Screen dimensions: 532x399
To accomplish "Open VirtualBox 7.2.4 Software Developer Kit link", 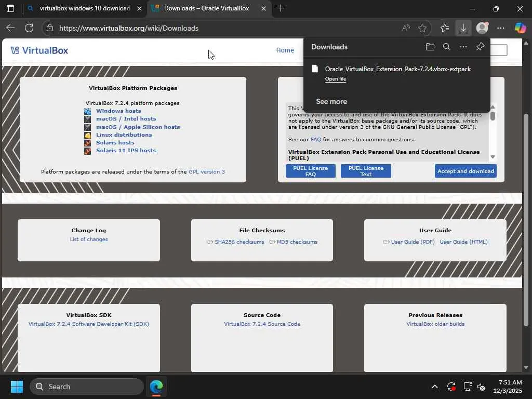I will (x=89, y=324).
